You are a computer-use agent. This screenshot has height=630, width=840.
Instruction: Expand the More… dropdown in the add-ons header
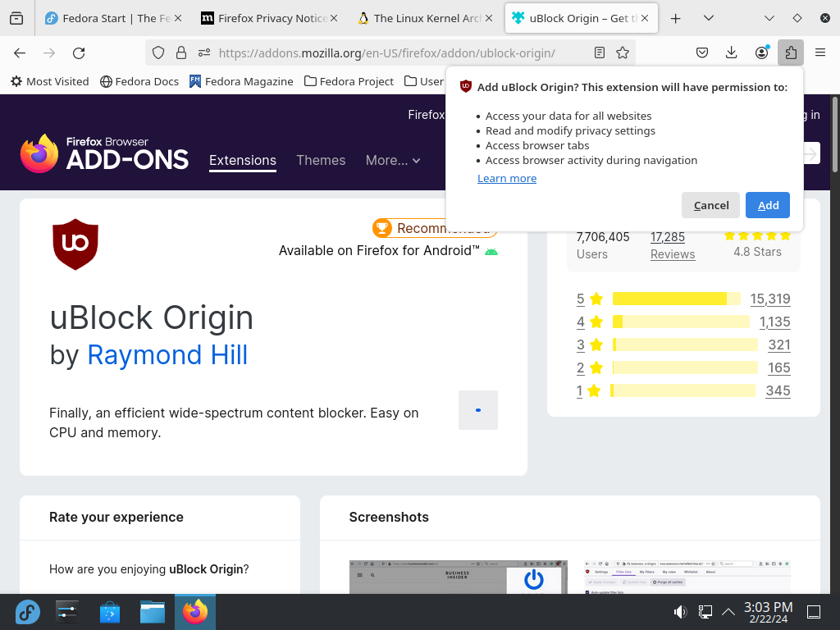pos(393,160)
